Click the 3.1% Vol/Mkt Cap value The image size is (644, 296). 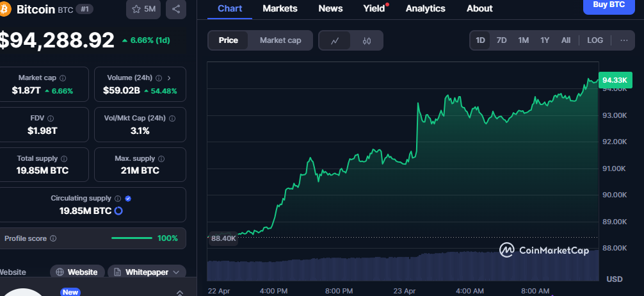point(140,131)
